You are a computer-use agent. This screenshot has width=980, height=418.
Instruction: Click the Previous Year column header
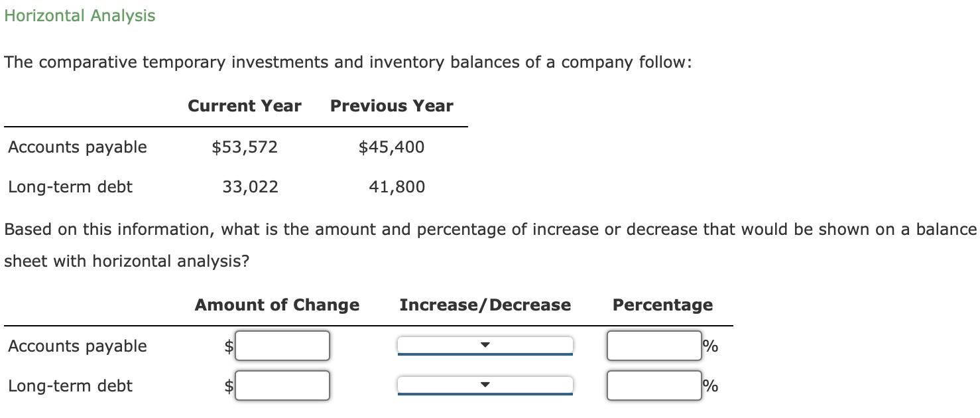tap(391, 105)
